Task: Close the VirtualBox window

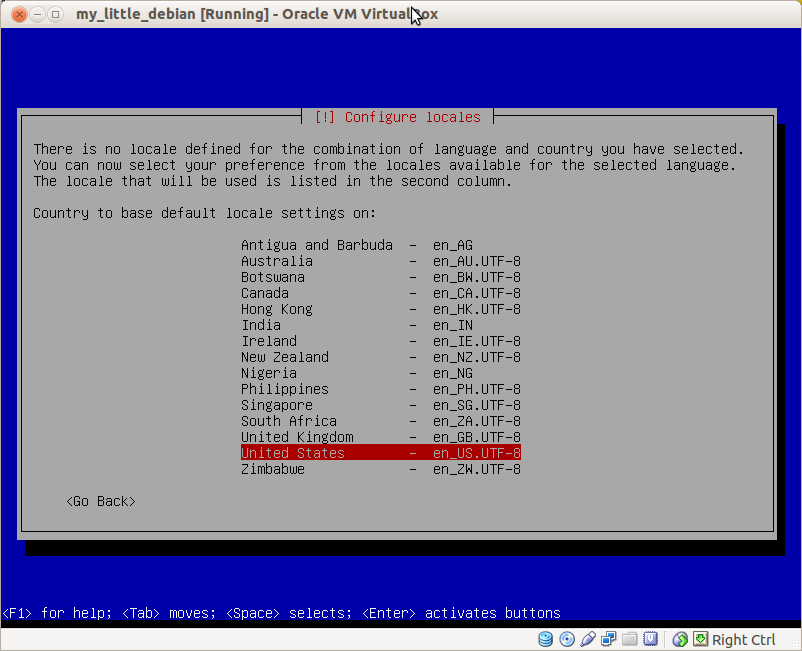Action: click(19, 14)
